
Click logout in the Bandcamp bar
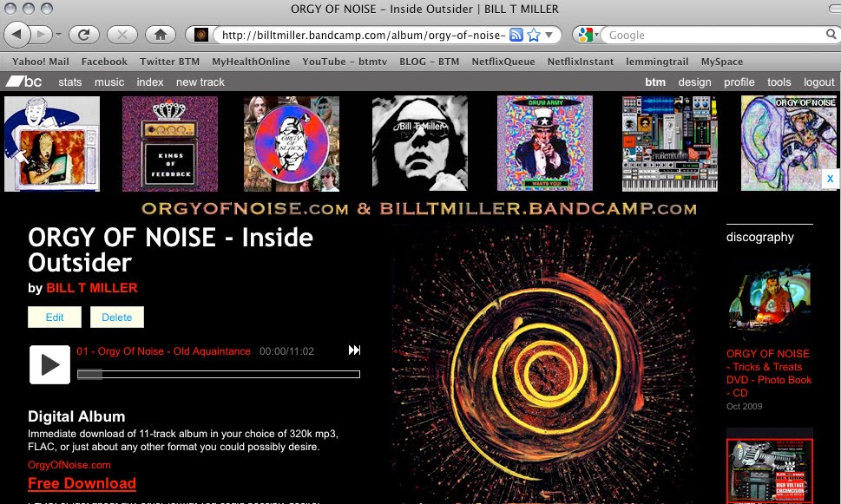tap(819, 82)
